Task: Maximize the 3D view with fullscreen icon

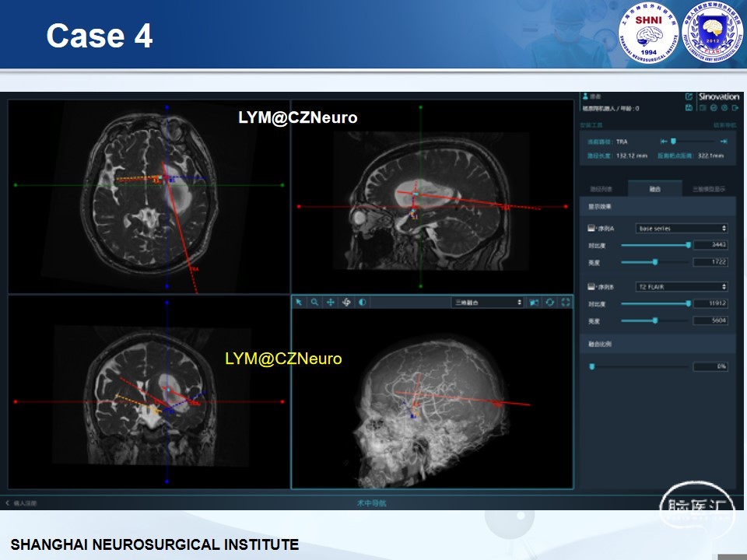Action: click(566, 302)
